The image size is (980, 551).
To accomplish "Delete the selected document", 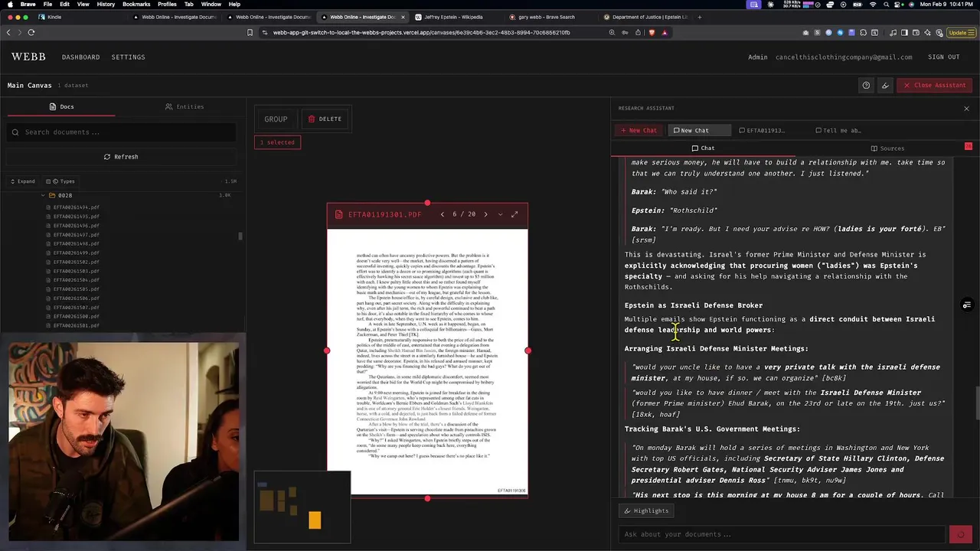I will click(325, 119).
